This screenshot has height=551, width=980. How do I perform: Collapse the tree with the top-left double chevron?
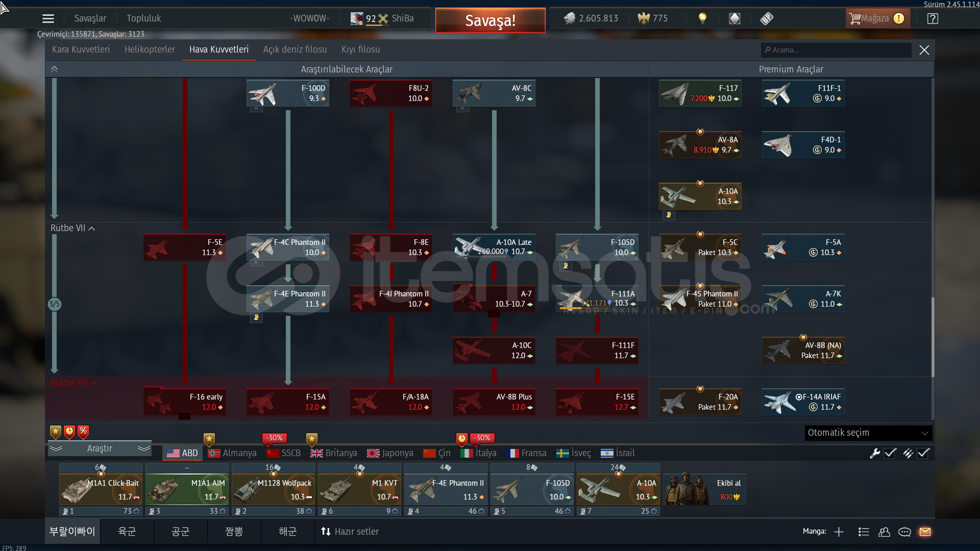(x=54, y=69)
